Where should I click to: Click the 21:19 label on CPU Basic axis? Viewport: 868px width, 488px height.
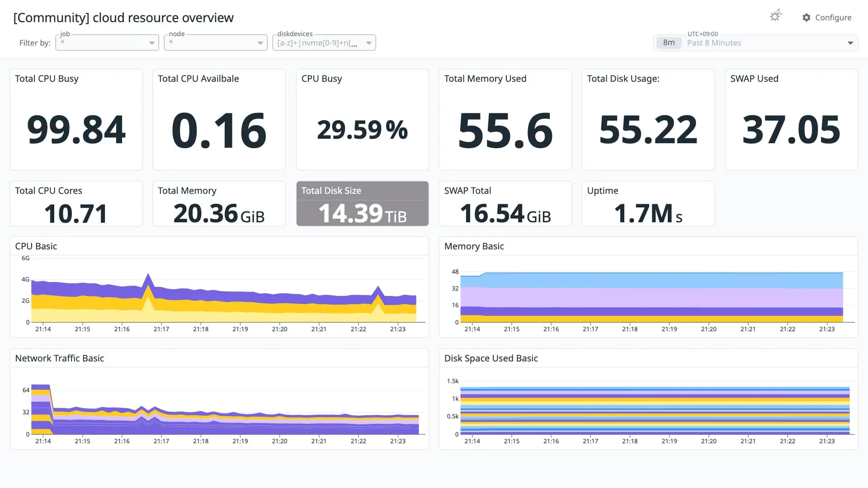pyautogui.click(x=240, y=329)
